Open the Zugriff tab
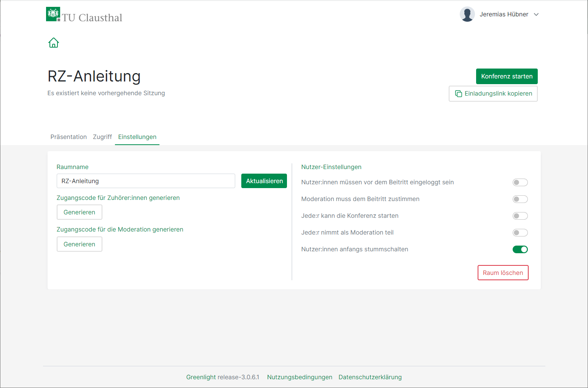Screen dimensions: 588x388 [x=102, y=137]
